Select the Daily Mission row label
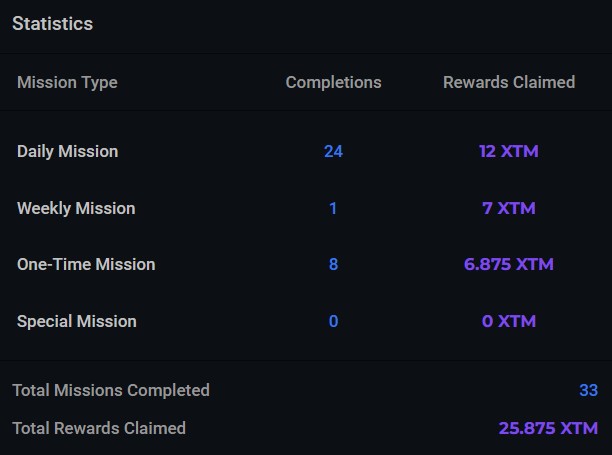Viewport: 612px width, 455px height. click(68, 151)
